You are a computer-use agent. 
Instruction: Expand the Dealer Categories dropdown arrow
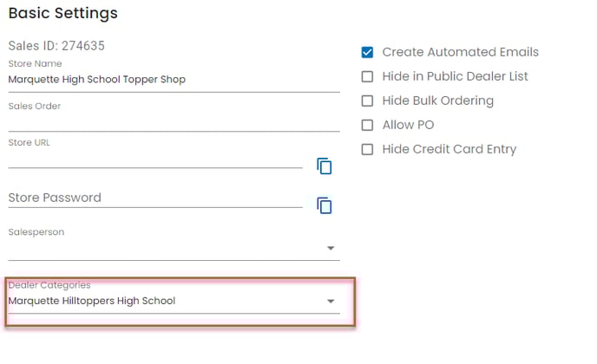331,302
